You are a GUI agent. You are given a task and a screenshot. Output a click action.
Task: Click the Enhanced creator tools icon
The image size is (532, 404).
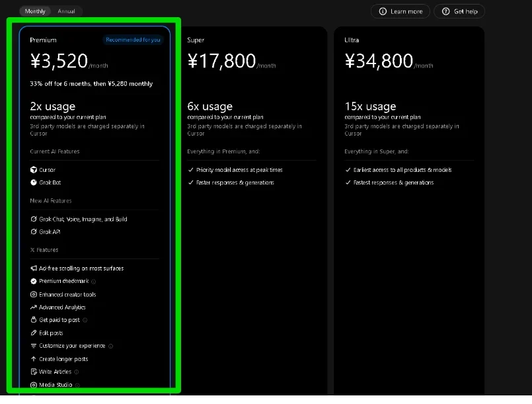34,294
